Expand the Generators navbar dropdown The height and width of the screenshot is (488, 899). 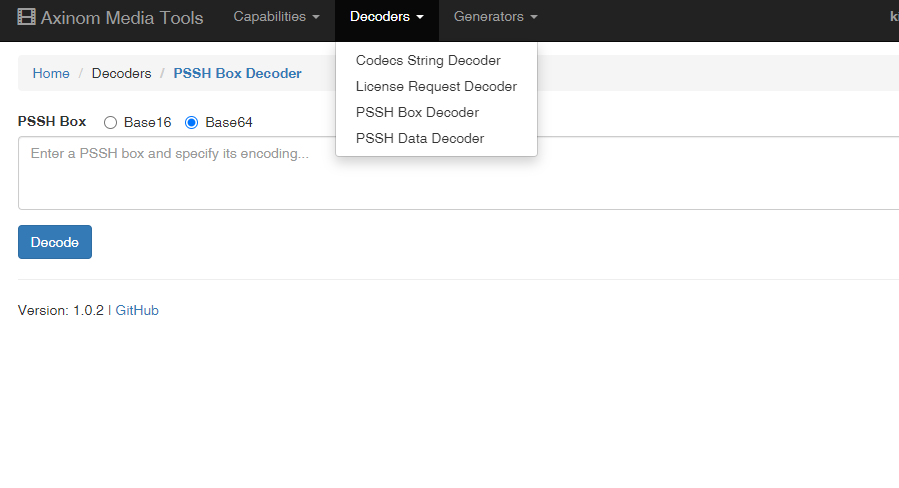(495, 17)
